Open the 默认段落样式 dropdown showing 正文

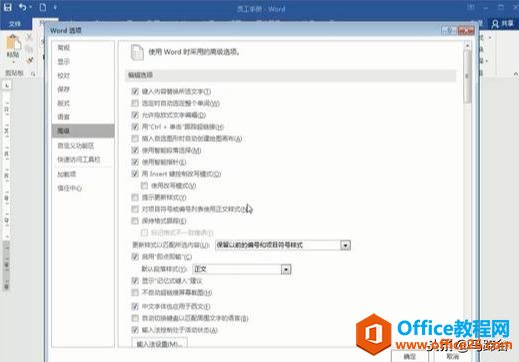242,269
